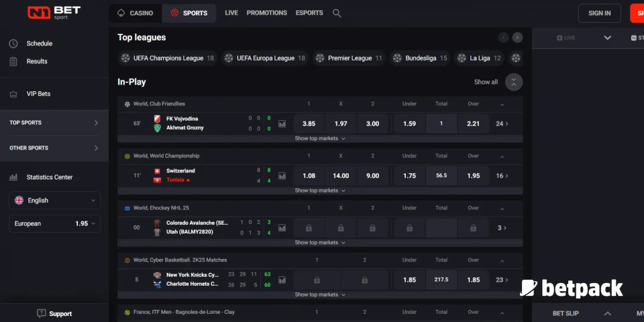Open Support chat icon
644x322 pixels.
click(41, 313)
